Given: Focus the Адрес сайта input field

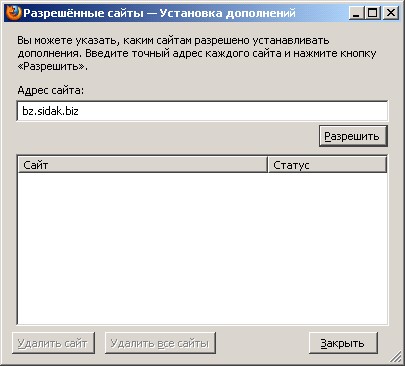Looking at the screenshot, I should pyautogui.click(x=202, y=111).
